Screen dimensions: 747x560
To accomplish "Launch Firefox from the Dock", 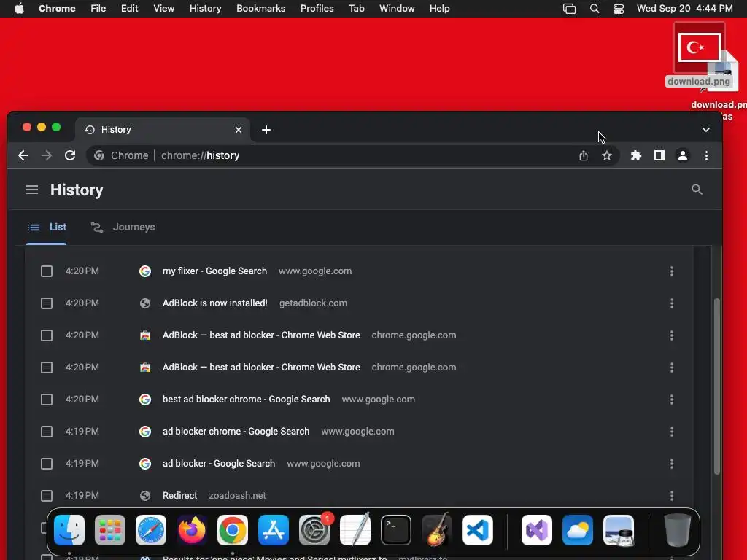I will click(192, 530).
